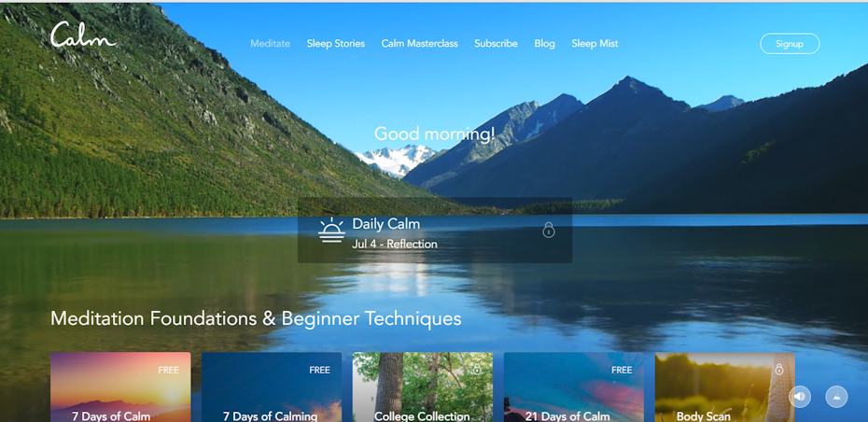
Task: Open scene selector with the mountain icon
Action: [x=836, y=397]
